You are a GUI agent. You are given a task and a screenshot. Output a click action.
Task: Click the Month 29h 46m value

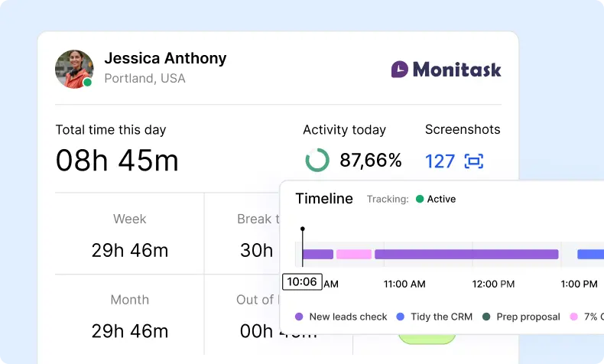[x=130, y=331]
